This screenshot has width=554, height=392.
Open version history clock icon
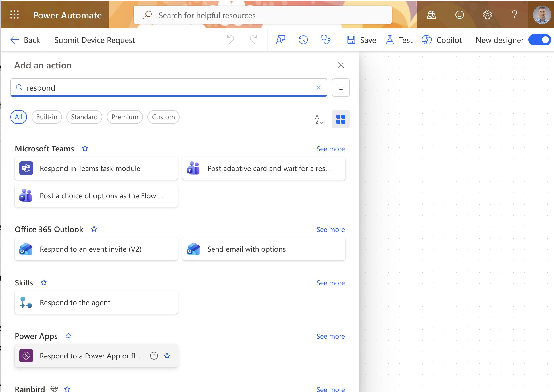click(x=303, y=40)
